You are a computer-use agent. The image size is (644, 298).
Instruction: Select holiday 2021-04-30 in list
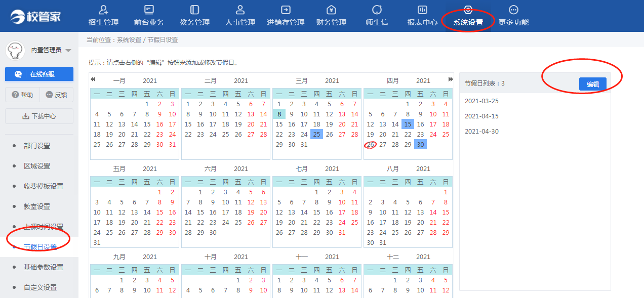coord(481,132)
